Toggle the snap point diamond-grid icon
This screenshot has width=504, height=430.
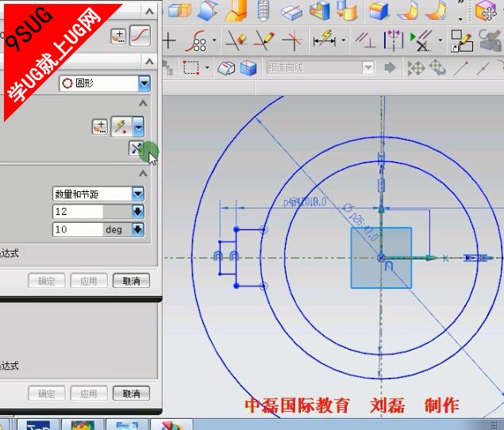[x=416, y=67]
